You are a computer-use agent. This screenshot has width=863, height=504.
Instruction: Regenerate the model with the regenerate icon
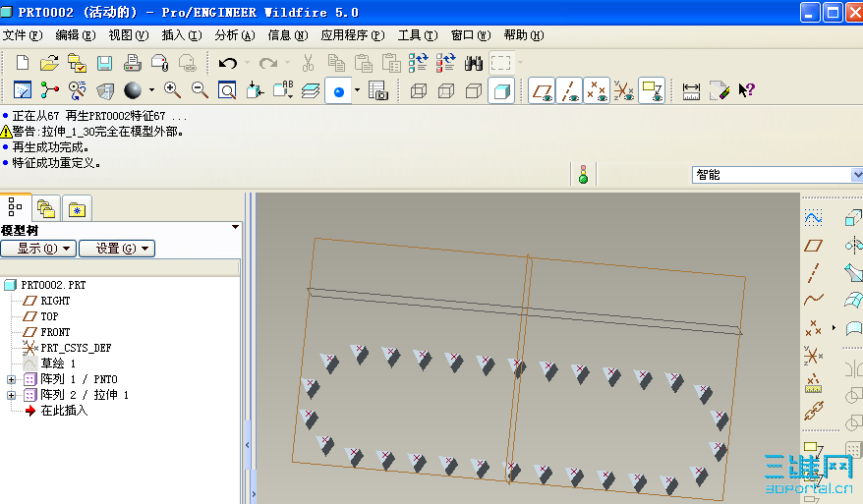pyautogui.click(x=419, y=63)
